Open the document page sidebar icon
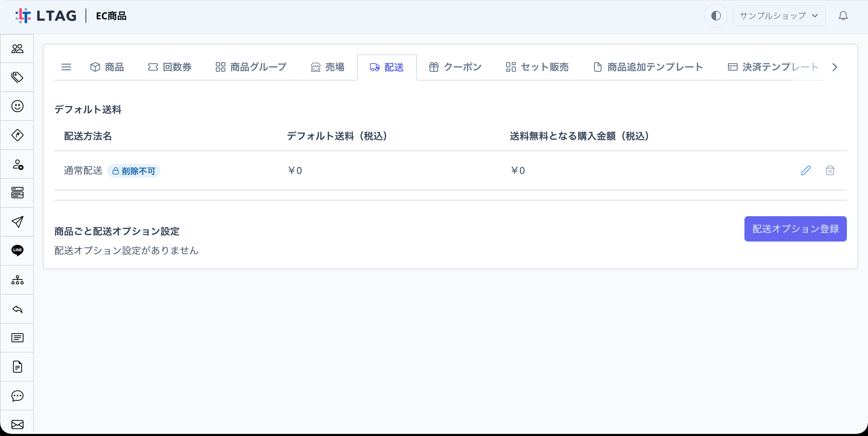 [17, 367]
